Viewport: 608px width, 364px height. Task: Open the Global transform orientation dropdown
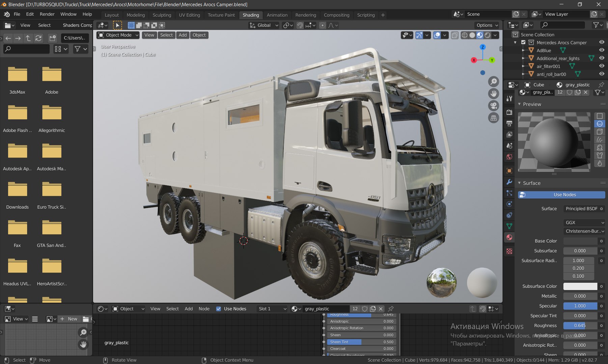pos(264,25)
